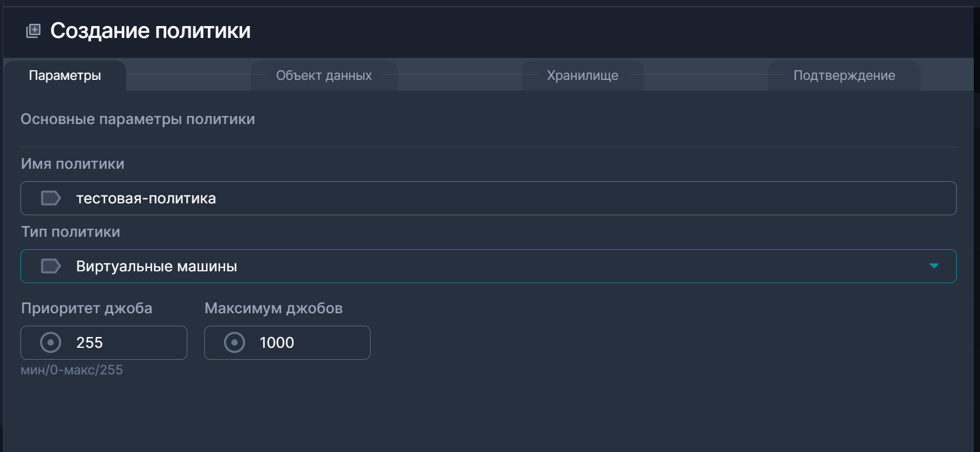Click the 'мин/0-макс/255' hint text
This screenshot has width=980, height=452.
pos(72,370)
